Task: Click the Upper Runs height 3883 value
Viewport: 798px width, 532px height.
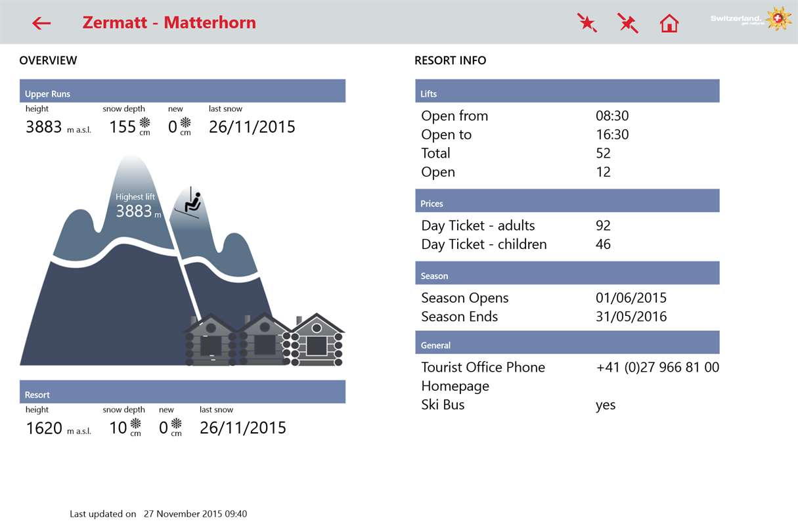Action: point(44,127)
